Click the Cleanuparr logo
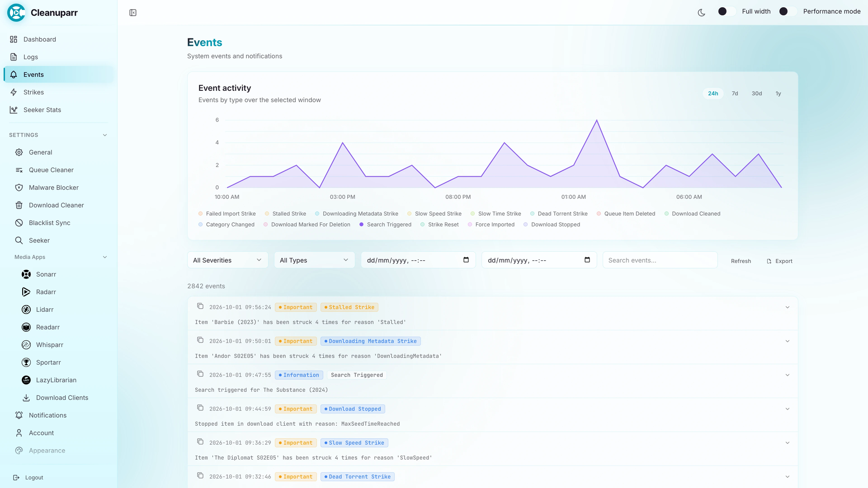Image resolution: width=868 pixels, height=488 pixels. [x=16, y=13]
